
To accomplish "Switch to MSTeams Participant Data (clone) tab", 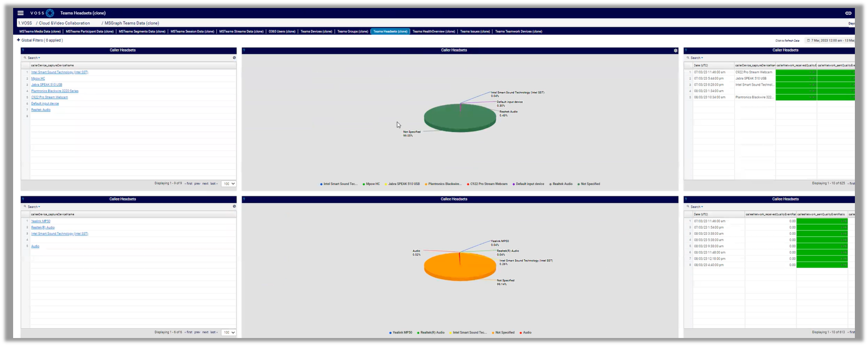I will [x=89, y=31].
